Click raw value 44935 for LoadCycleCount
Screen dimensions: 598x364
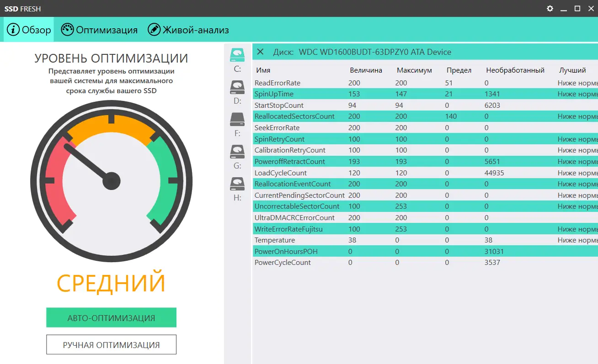pyautogui.click(x=495, y=173)
